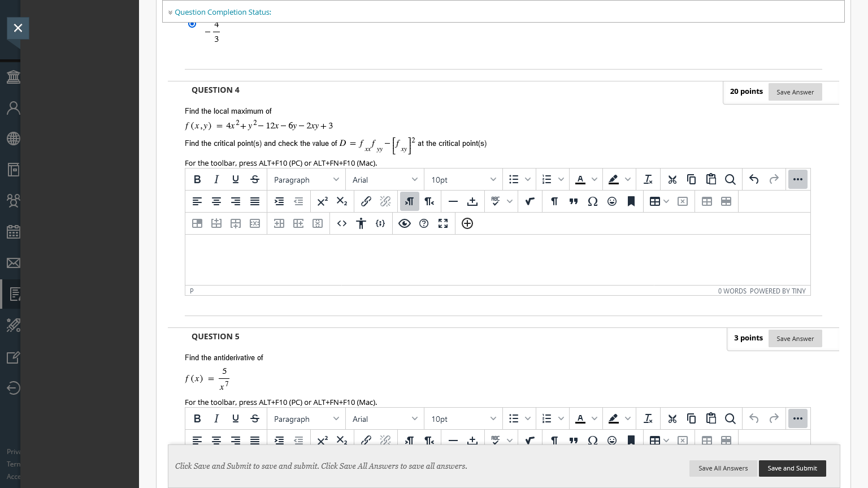This screenshot has height=488, width=868.
Task: Click clear formatting icon in Question 4
Action: (648, 179)
